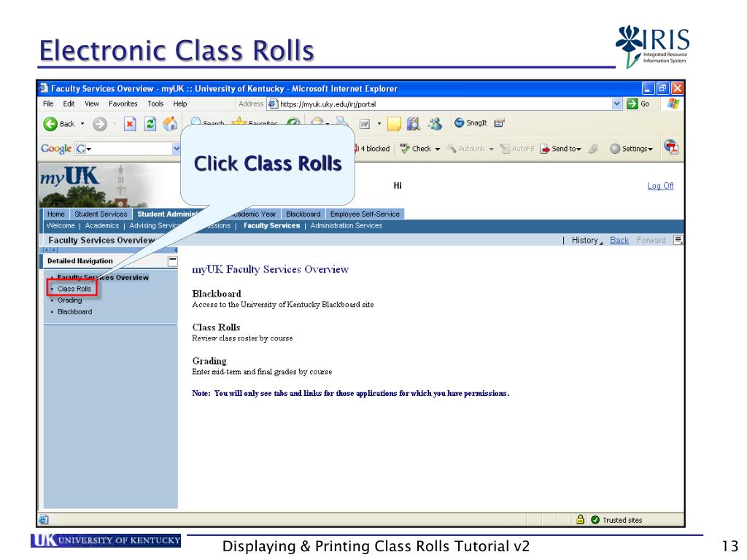This screenshot has height=560, width=747.
Task: Click the Home page icon
Action: pos(170,124)
